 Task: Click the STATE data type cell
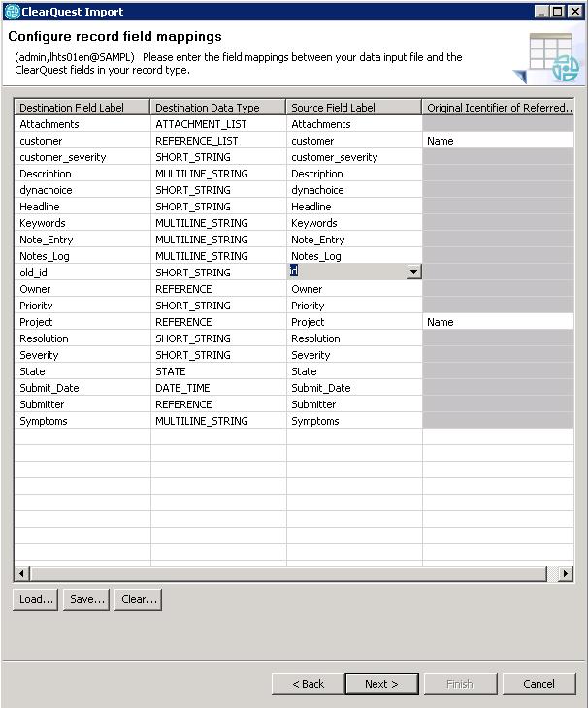218,371
